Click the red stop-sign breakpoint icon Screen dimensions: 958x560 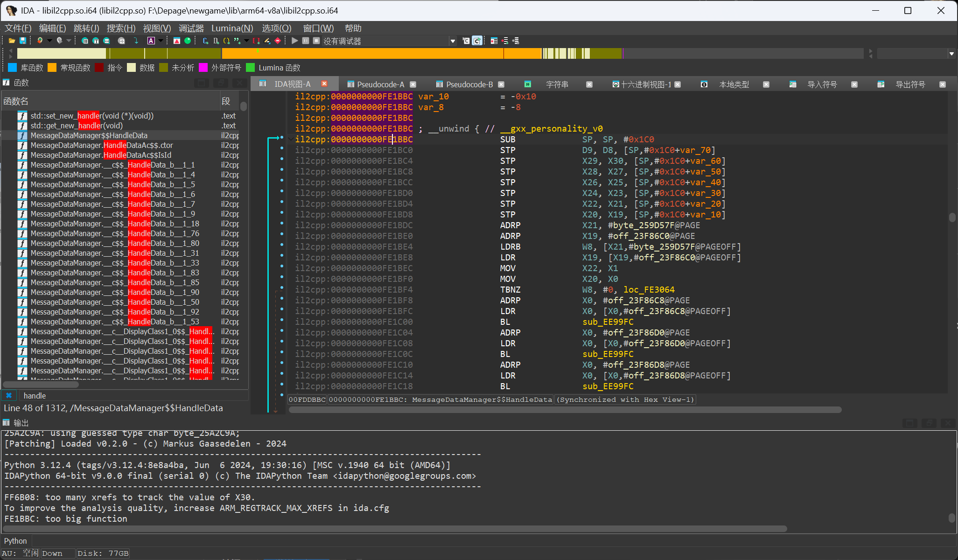click(x=278, y=41)
